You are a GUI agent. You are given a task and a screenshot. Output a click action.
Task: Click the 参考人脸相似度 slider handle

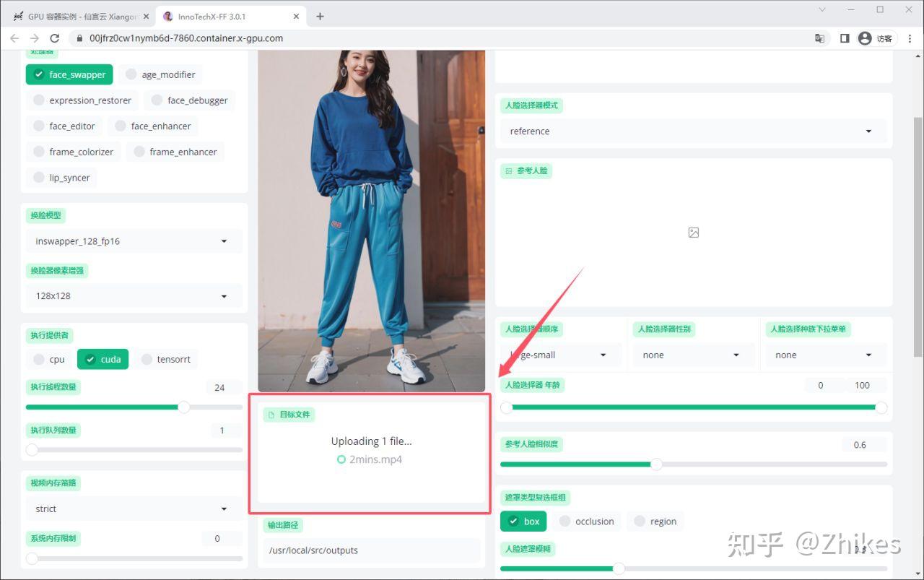tap(656, 464)
